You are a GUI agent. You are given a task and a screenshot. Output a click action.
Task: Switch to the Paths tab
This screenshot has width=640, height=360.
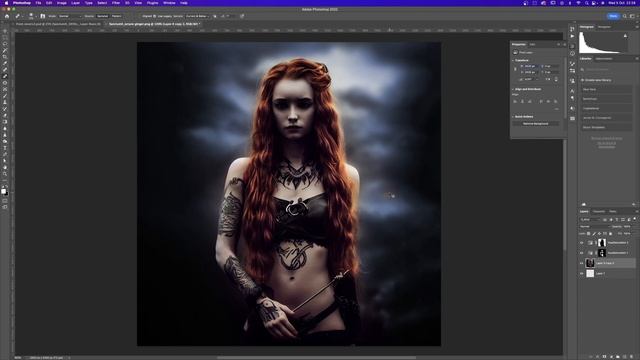coord(613,211)
